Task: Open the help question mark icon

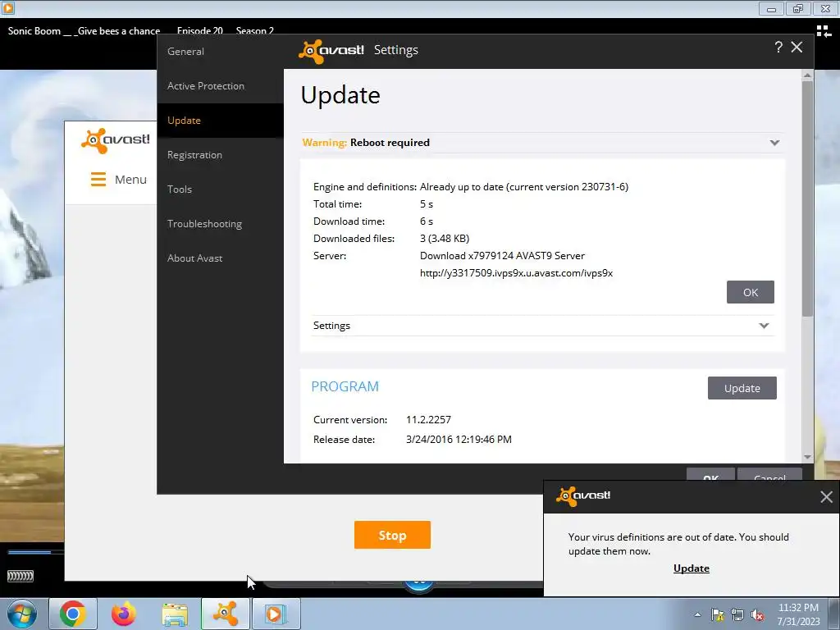Action: click(x=778, y=48)
